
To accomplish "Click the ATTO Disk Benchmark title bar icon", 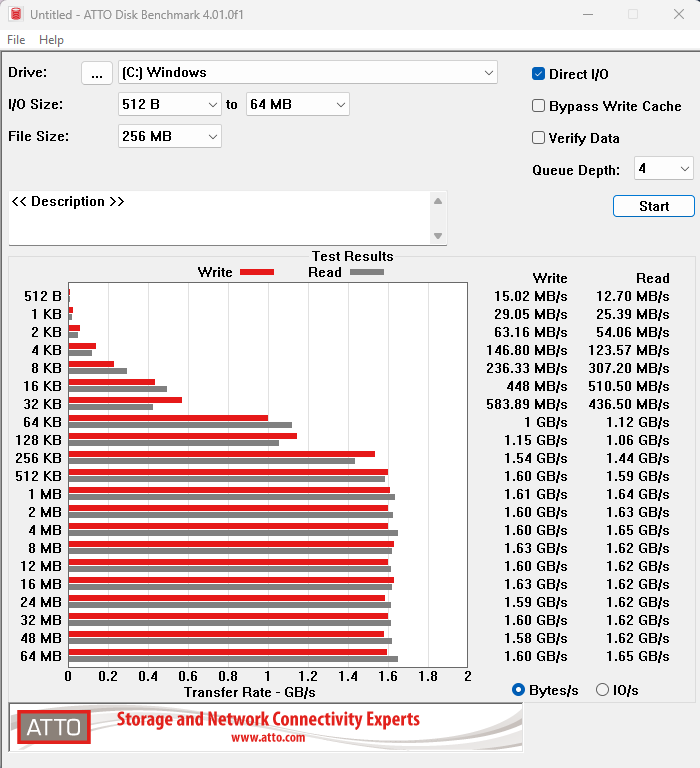I will coord(16,14).
